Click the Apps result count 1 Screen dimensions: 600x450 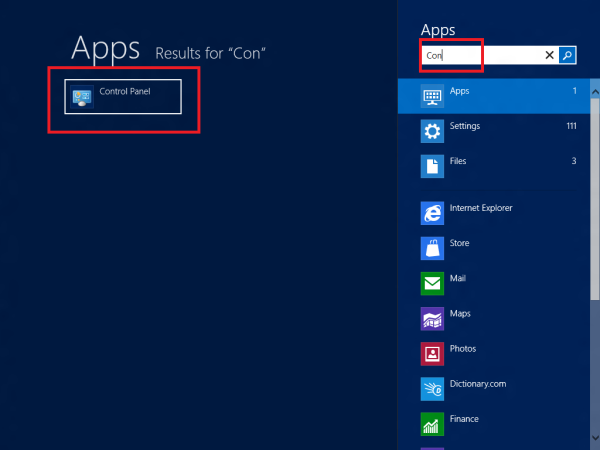pos(575,91)
